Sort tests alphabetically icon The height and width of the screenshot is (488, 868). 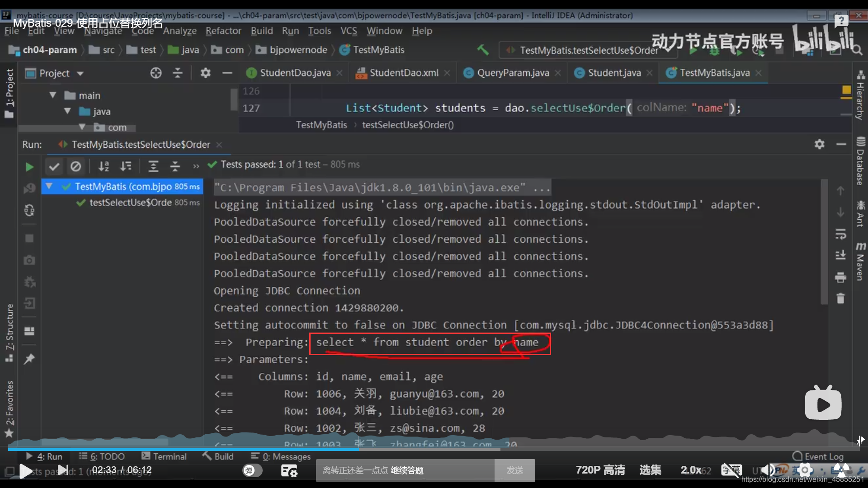104,167
